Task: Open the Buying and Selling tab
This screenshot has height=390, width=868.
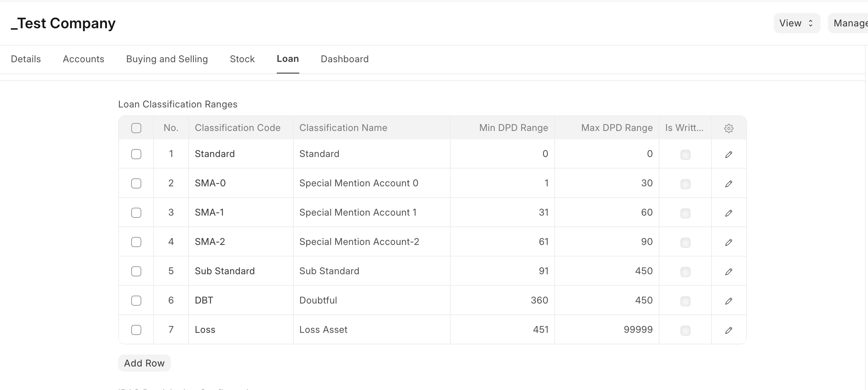Action: [x=167, y=59]
